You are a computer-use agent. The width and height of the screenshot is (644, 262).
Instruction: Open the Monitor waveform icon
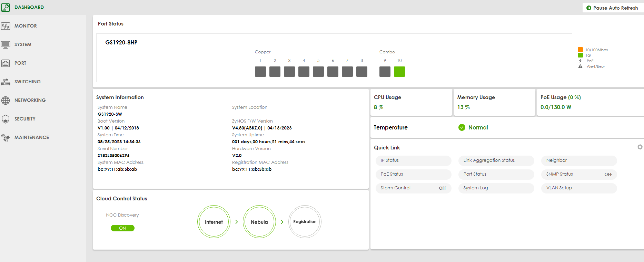6,26
